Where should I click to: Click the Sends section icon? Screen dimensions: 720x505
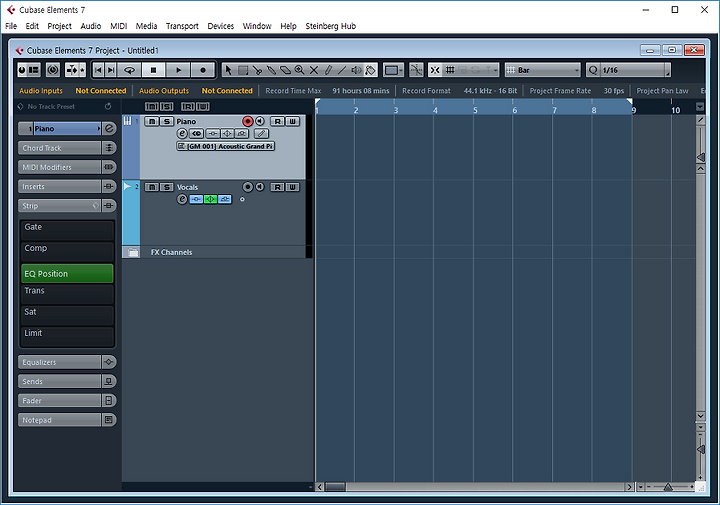click(109, 381)
